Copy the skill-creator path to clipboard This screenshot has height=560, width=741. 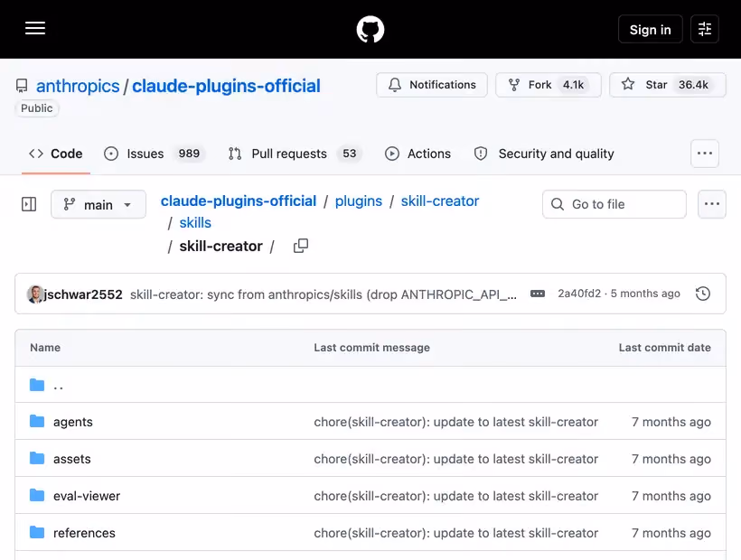(x=301, y=246)
